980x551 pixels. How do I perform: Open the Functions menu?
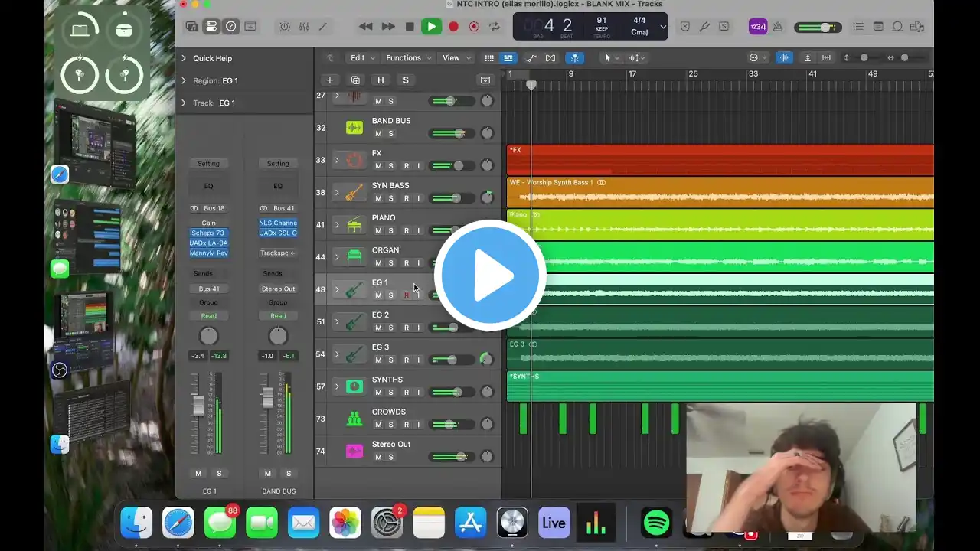pos(408,58)
